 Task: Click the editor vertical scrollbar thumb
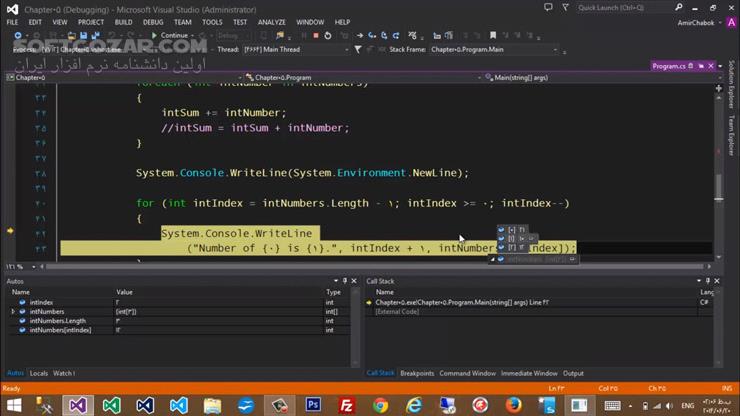719,187
